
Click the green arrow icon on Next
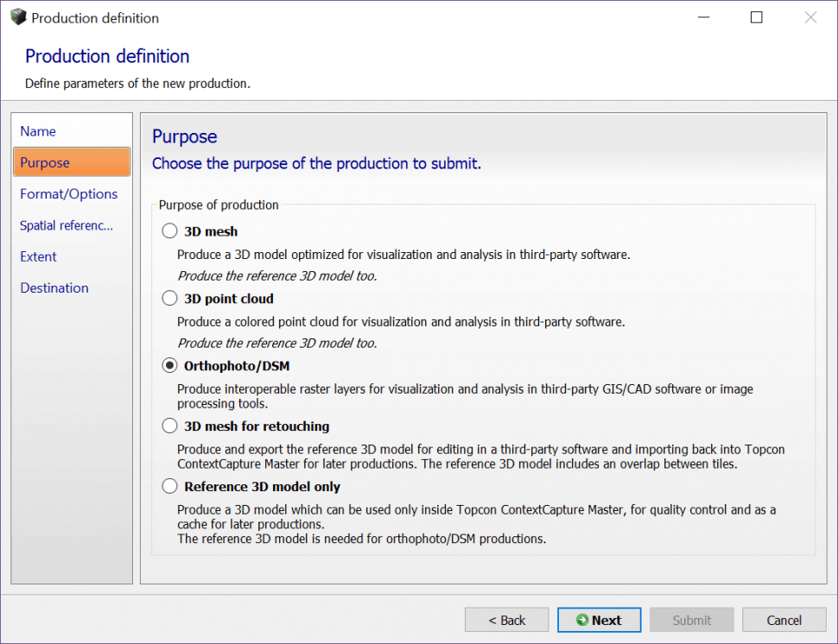point(581,620)
